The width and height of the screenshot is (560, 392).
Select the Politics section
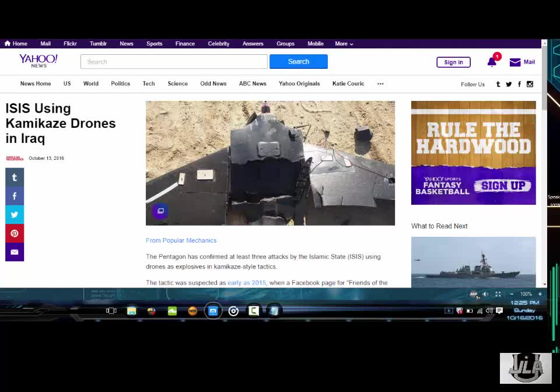pos(120,83)
